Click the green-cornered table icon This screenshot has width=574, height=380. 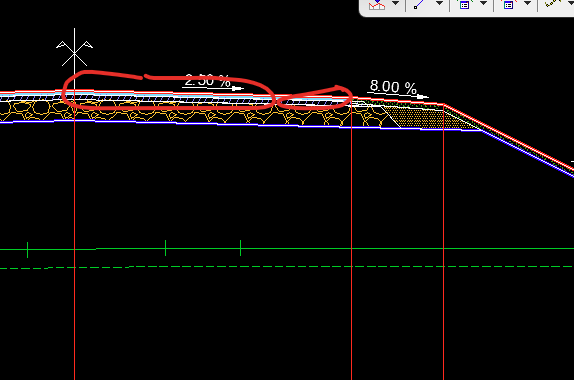click(464, 4)
